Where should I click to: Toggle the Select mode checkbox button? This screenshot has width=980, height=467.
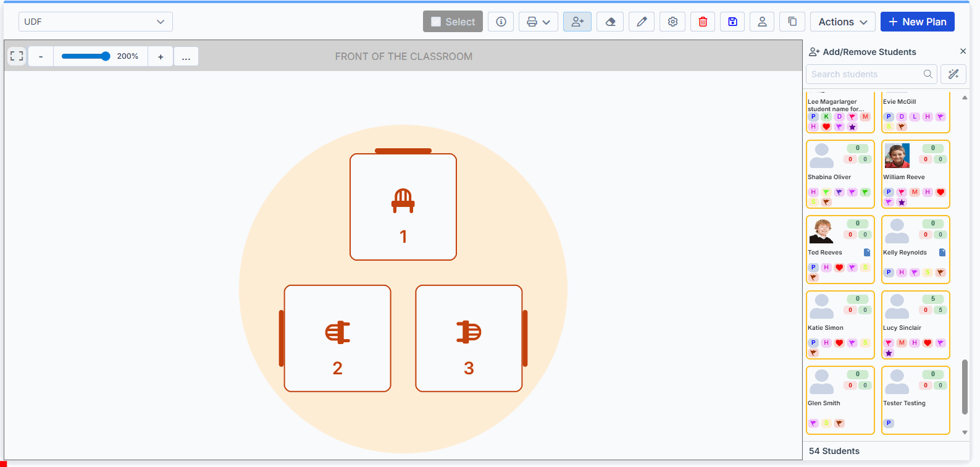coord(453,22)
